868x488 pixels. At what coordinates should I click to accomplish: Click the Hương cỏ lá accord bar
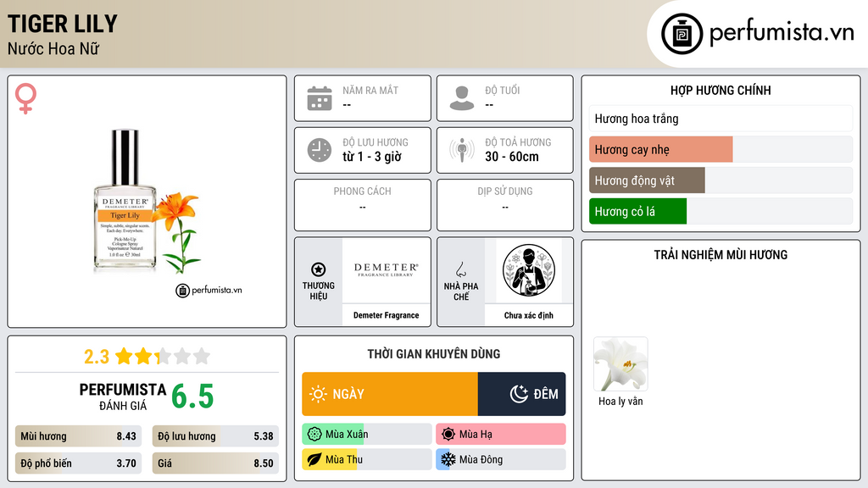click(x=721, y=211)
